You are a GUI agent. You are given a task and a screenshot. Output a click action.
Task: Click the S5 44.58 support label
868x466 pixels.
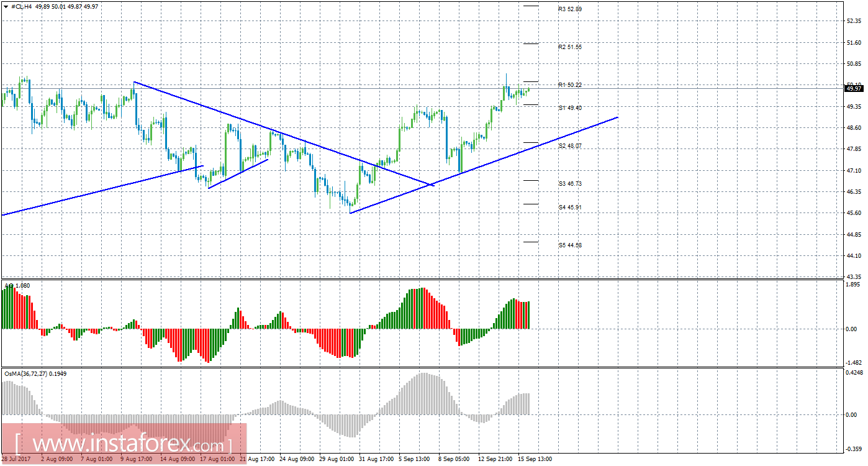[x=570, y=245]
